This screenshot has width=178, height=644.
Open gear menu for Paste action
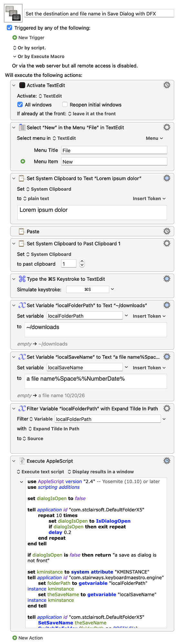click(167, 231)
